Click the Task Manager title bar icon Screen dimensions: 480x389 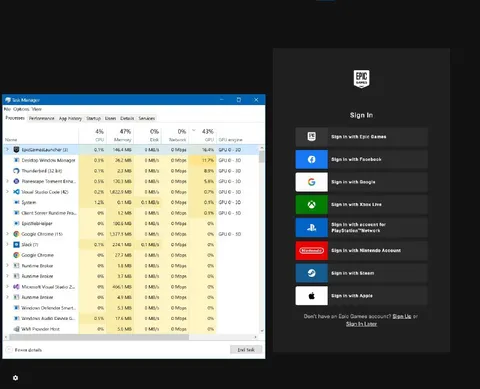tap(8, 100)
